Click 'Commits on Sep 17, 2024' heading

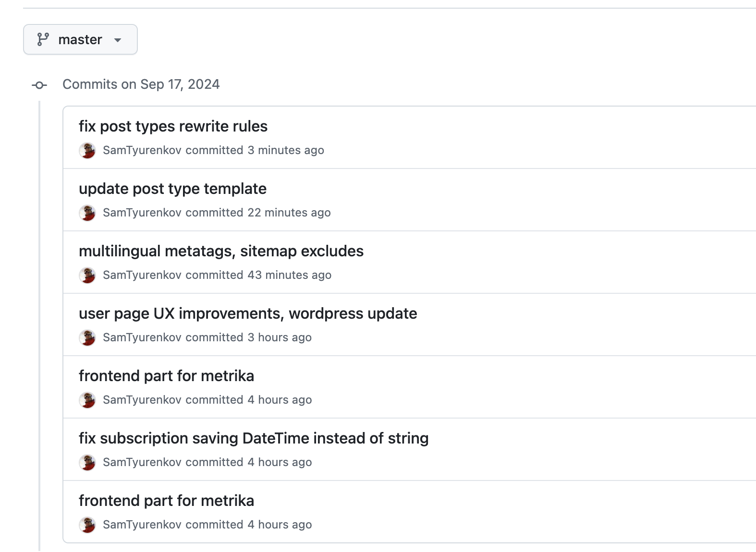click(x=141, y=84)
